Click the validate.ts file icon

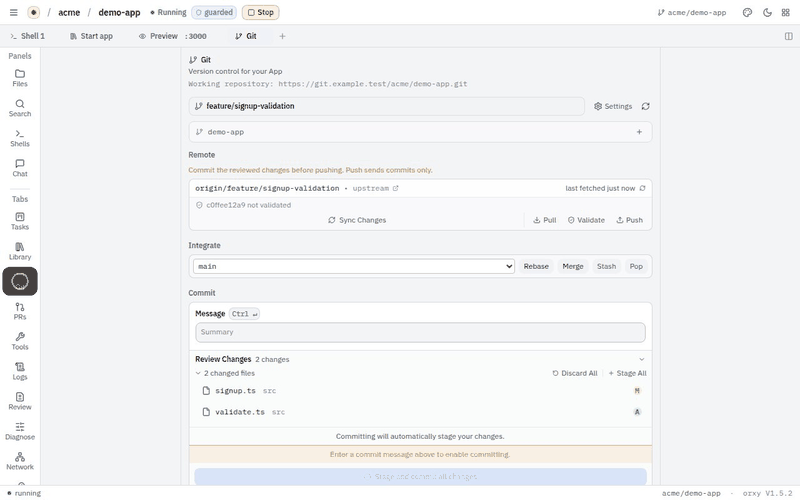pos(206,412)
